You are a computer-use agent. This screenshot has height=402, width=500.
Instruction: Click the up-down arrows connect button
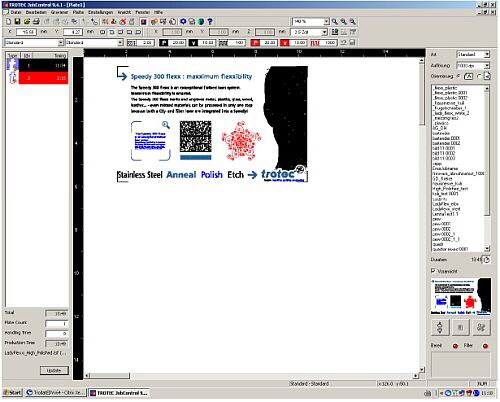click(440, 327)
